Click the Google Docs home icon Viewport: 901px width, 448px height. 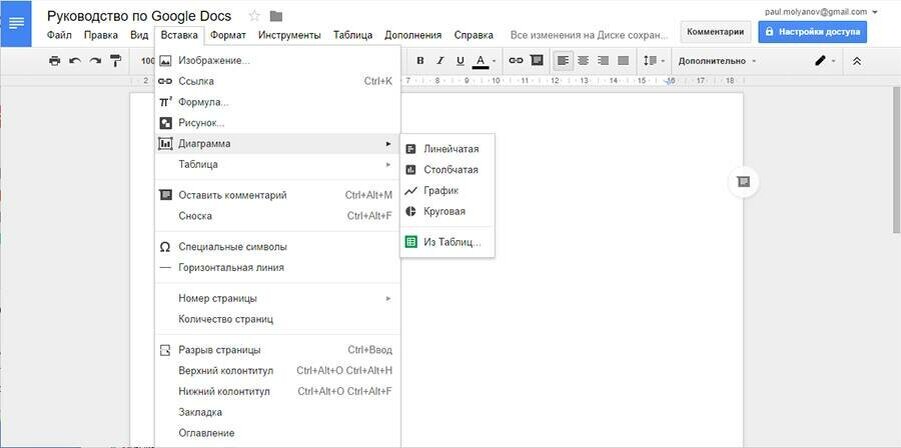[16, 24]
